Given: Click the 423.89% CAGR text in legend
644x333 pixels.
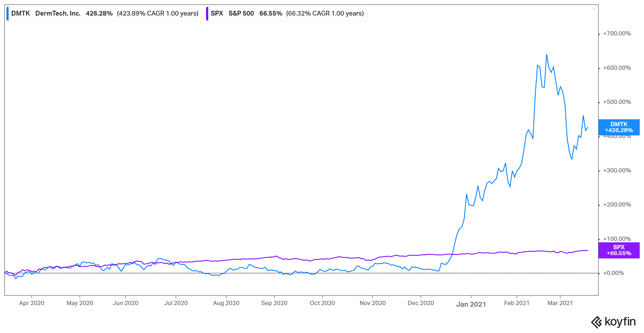Looking at the screenshot, I should [158, 13].
